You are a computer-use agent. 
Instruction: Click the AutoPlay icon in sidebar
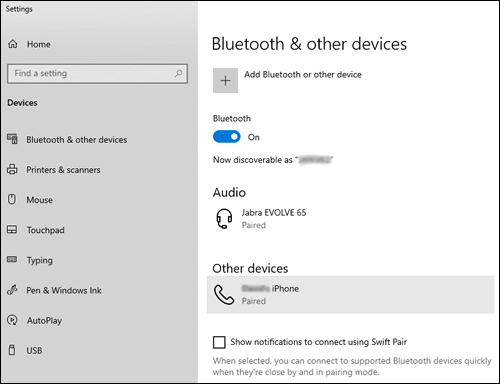[x=12, y=320]
